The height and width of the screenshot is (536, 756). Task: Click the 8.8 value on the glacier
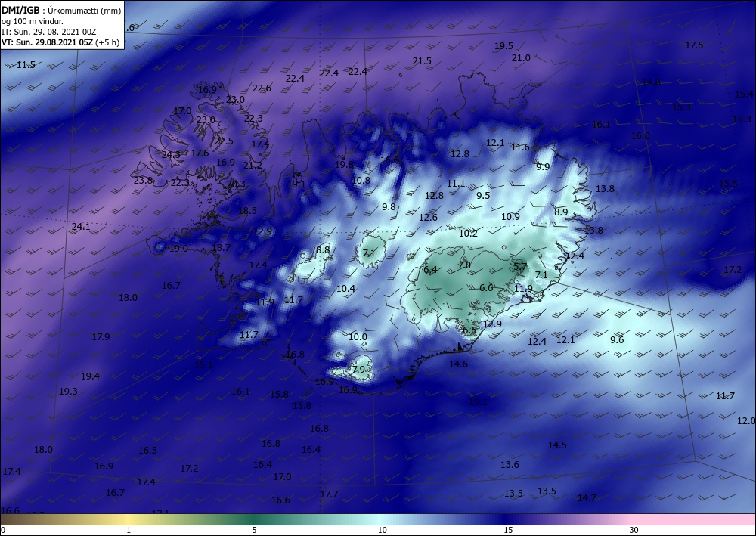pos(323,250)
